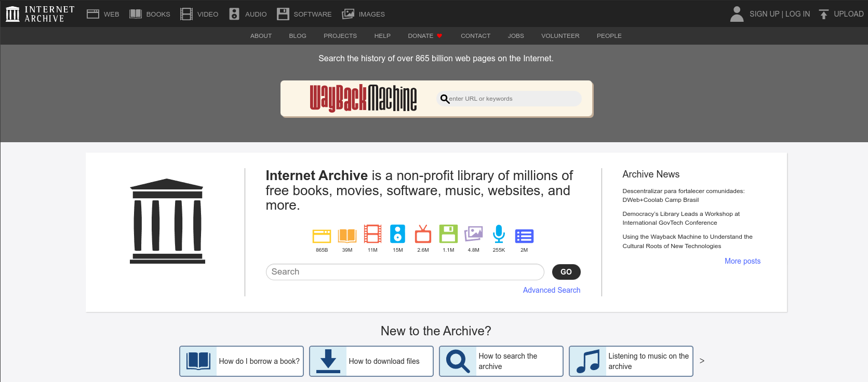The height and width of the screenshot is (382, 868).
Task: Click the UPLOAD text link
Action: click(x=849, y=14)
